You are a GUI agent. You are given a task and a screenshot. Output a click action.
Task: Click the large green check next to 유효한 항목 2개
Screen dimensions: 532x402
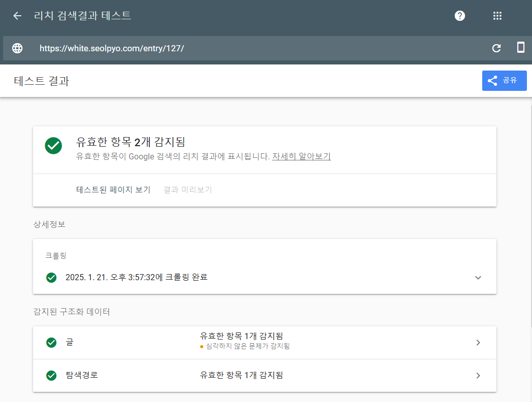[x=53, y=146]
